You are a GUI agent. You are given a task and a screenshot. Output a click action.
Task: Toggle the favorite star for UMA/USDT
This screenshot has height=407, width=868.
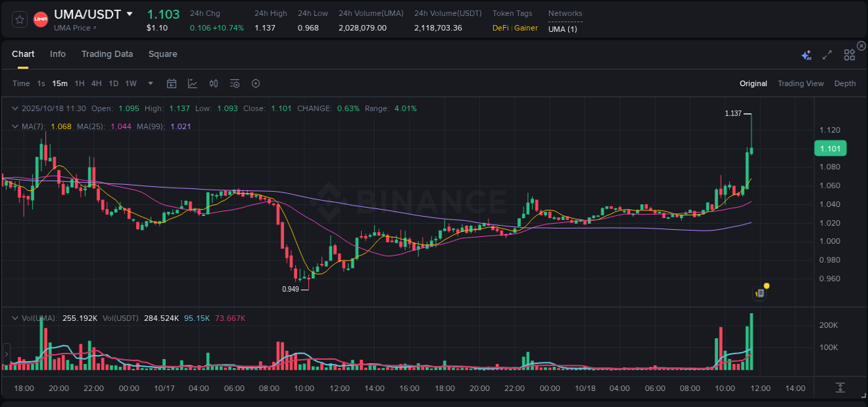pyautogui.click(x=19, y=19)
